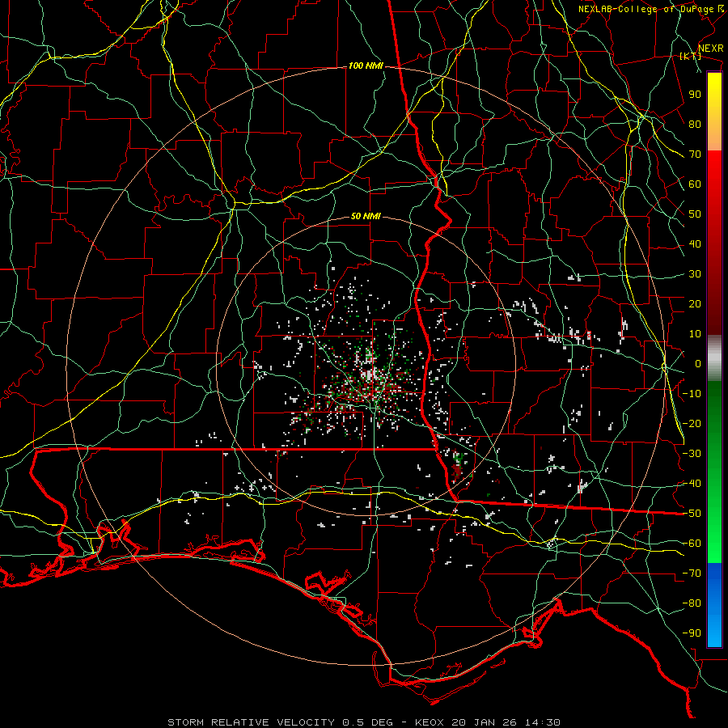Select the 70 value on the velocity scale
Screen dimensions: 728x728
[x=695, y=154]
